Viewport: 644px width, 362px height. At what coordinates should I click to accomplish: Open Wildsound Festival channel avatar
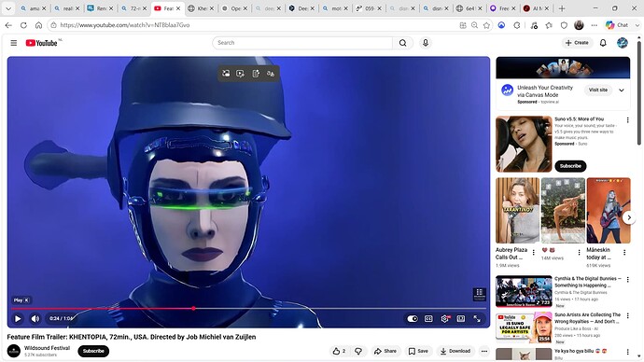click(x=14, y=351)
